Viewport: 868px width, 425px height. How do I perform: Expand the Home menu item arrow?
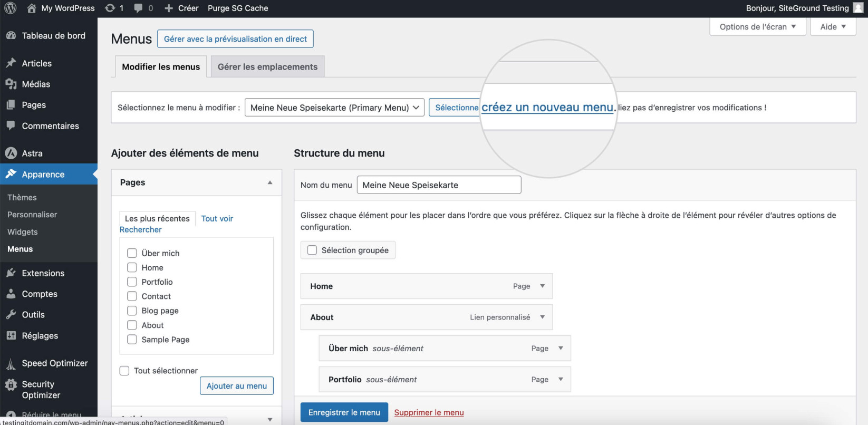coord(542,286)
